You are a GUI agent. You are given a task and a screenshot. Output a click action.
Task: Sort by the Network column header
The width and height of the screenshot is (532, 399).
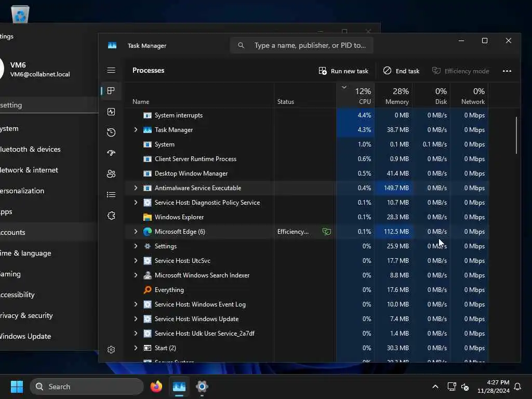click(470, 96)
